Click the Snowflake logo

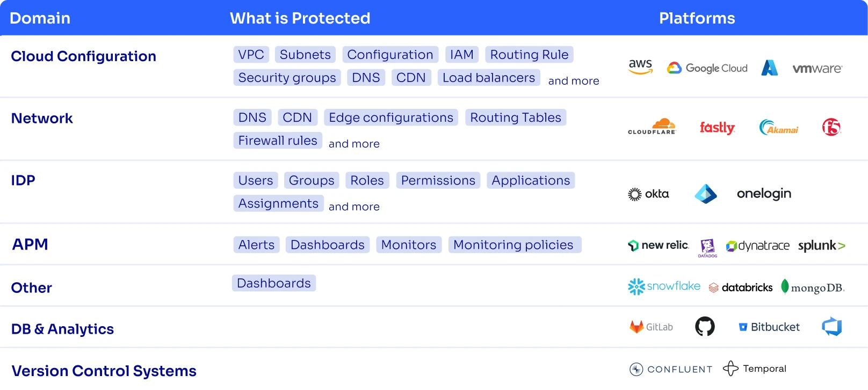(664, 286)
